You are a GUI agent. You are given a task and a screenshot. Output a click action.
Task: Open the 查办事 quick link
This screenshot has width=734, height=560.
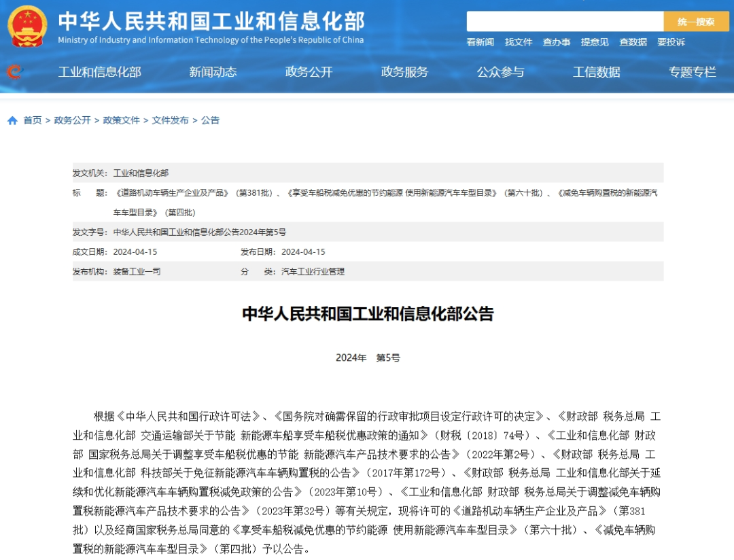[x=557, y=42]
